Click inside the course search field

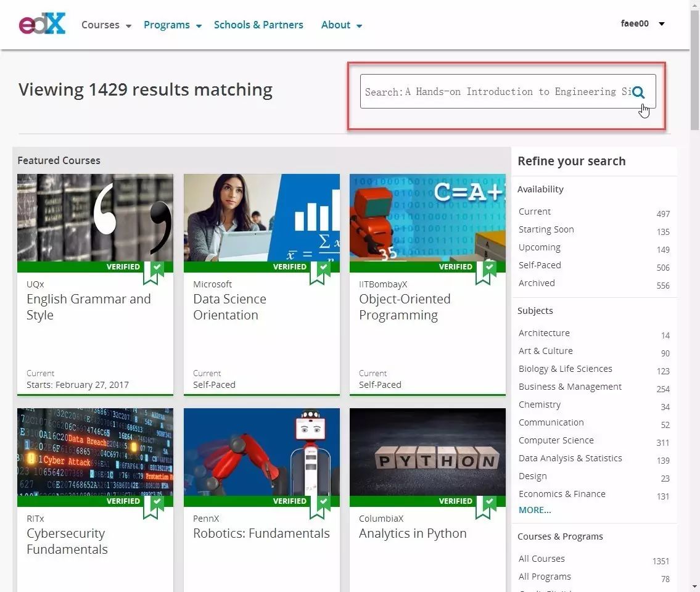tap(493, 92)
